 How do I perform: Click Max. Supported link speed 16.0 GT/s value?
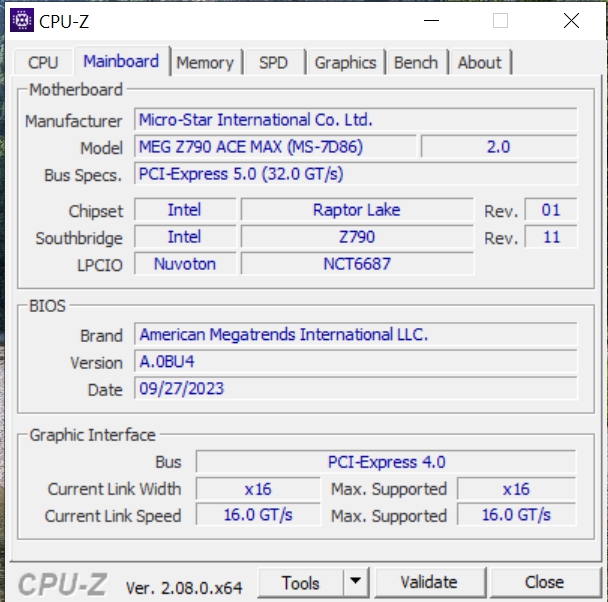tap(516, 515)
